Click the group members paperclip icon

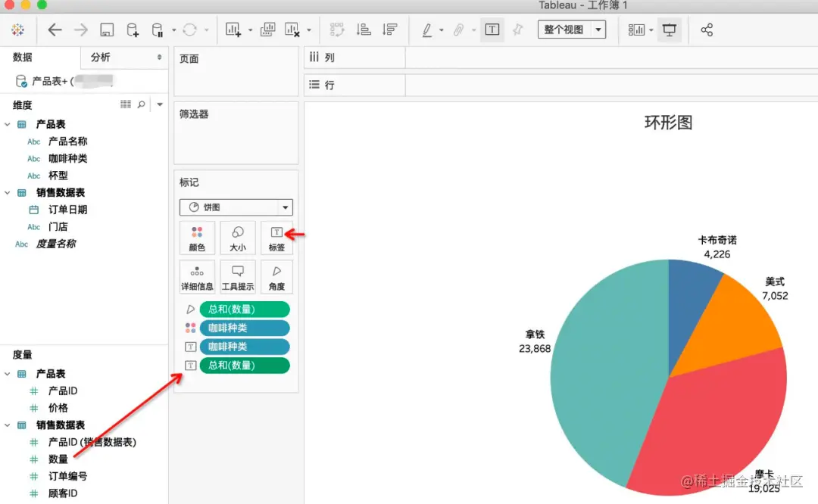point(458,30)
